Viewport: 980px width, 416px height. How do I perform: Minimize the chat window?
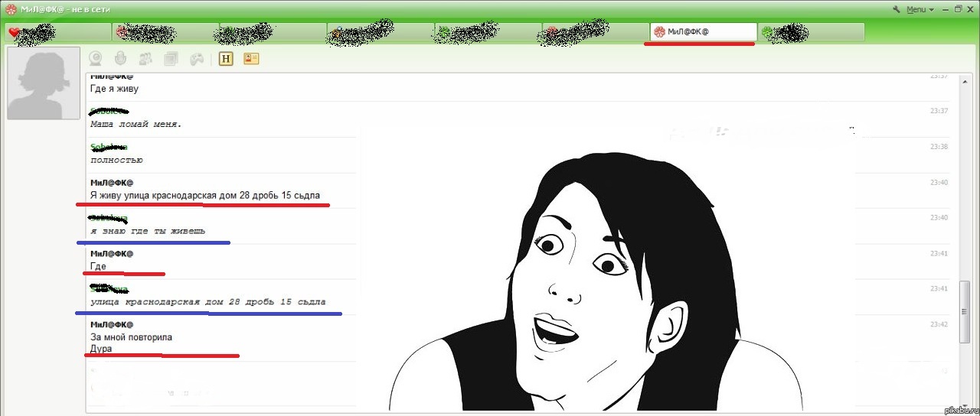coord(945,9)
